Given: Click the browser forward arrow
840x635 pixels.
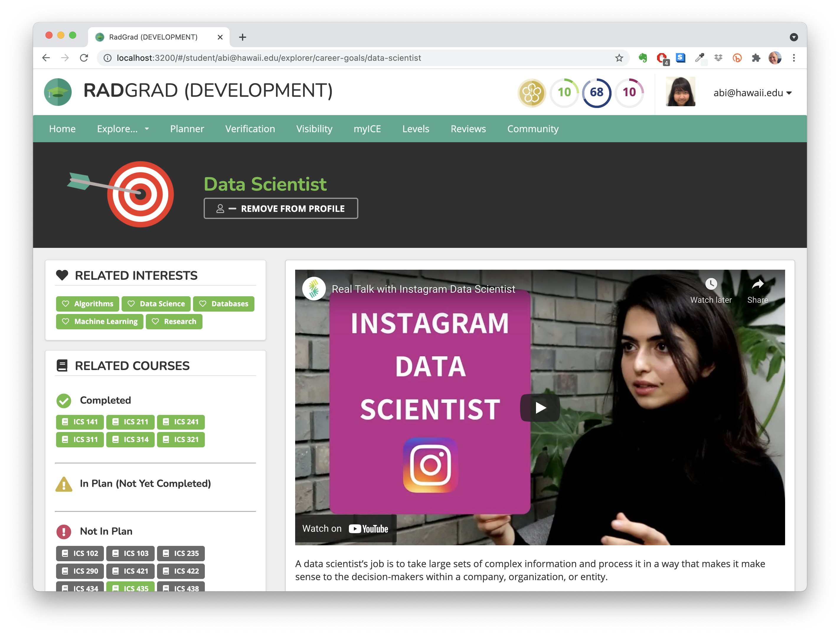Looking at the screenshot, I should click(65, 58).
